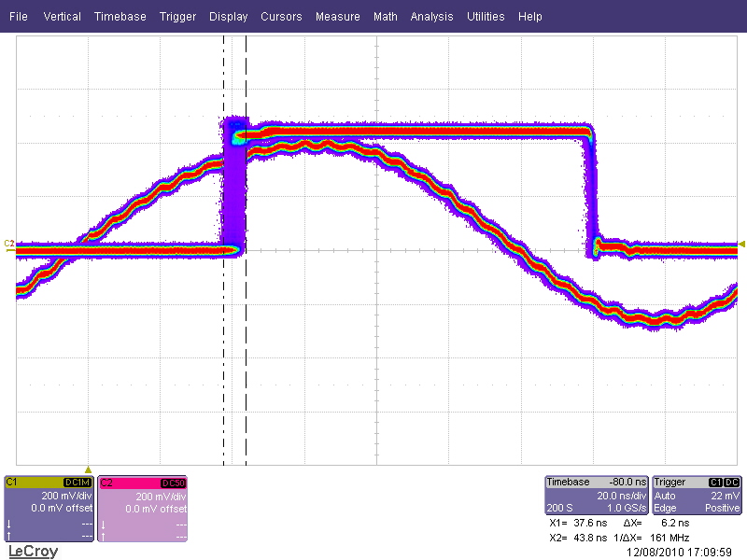The width and height of the screenshot is (747, 560).
Task: Click the LeCroy logo
Action: click(x=34, y=552)
